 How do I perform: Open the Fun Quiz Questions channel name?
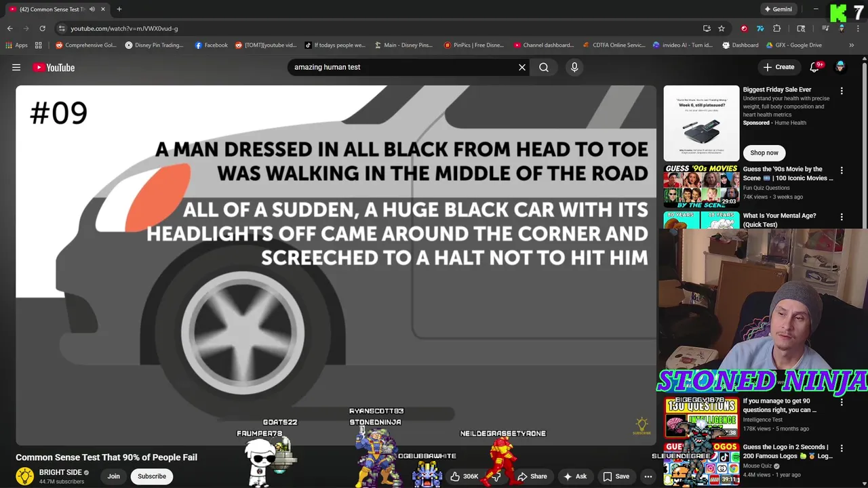766,188
